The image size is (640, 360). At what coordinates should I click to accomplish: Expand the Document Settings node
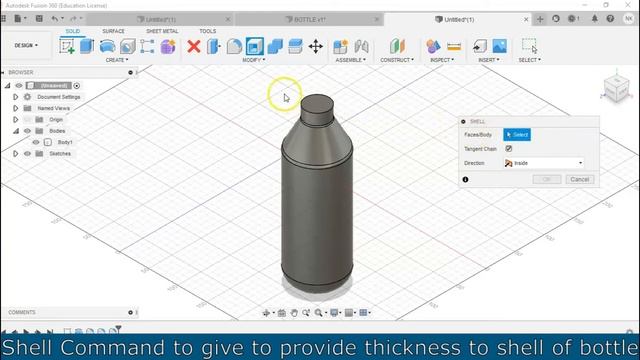coord(16,97)
